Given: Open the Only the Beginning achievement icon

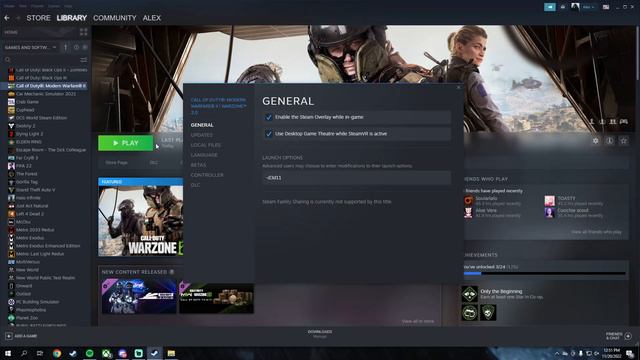Looking at the screenshot, I should pos(469,294).
